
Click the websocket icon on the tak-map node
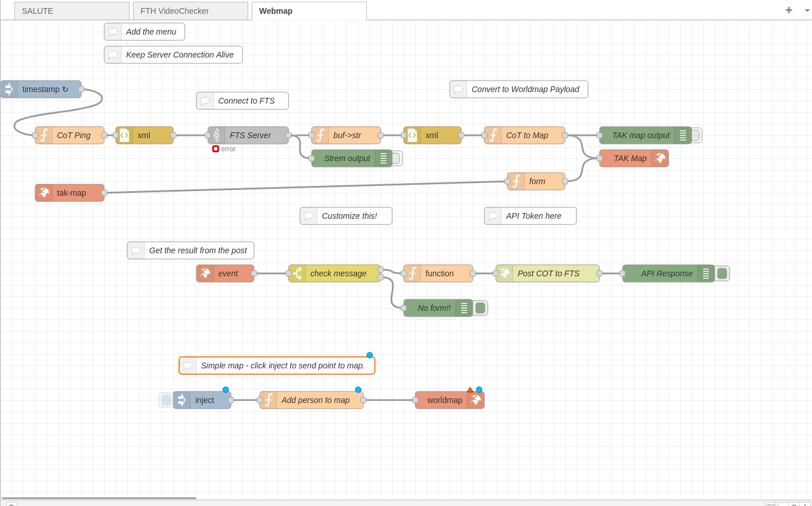tap(43, 193)
